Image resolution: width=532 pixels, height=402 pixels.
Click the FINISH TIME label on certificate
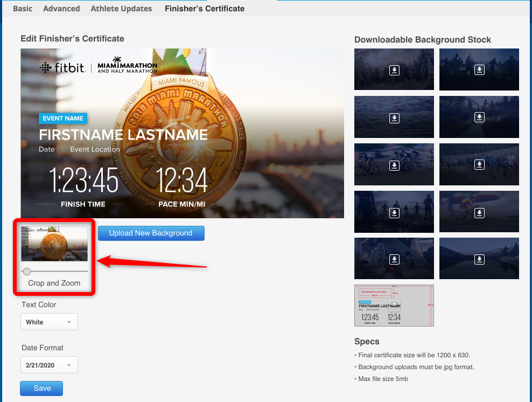point(83,204)
